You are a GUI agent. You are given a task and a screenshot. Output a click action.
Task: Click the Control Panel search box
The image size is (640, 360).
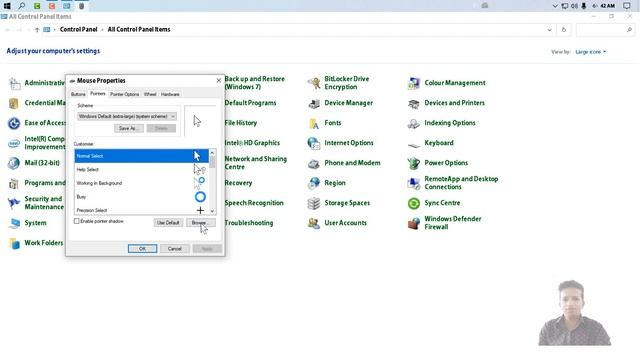click(605, 30)
